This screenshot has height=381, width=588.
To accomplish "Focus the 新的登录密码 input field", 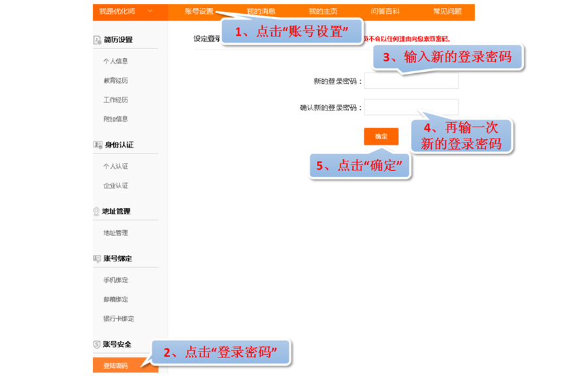I will pyautogui.click(x=411, y=81).
